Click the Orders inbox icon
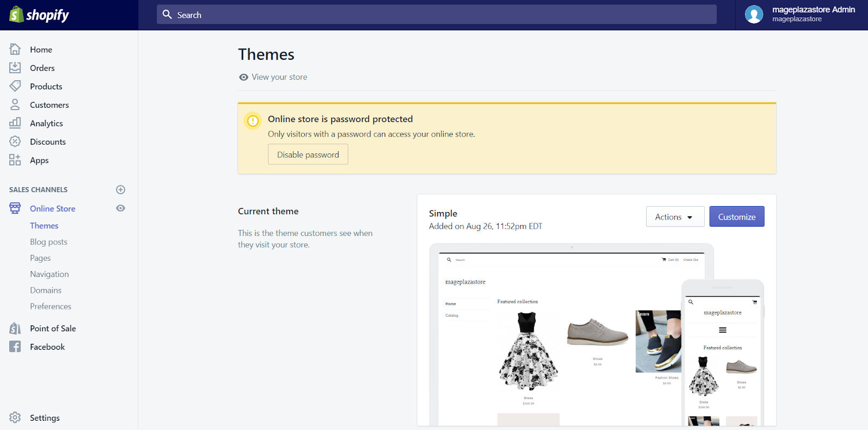 15,68
